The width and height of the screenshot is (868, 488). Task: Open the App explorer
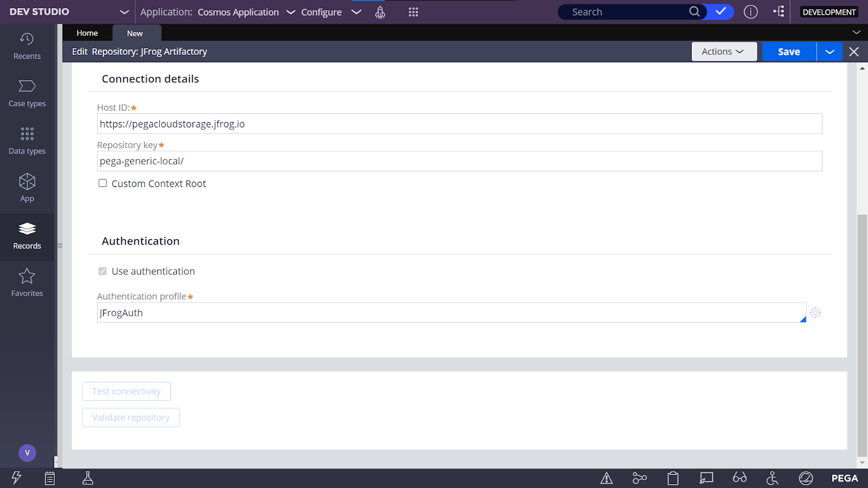[x=27, y=188]
